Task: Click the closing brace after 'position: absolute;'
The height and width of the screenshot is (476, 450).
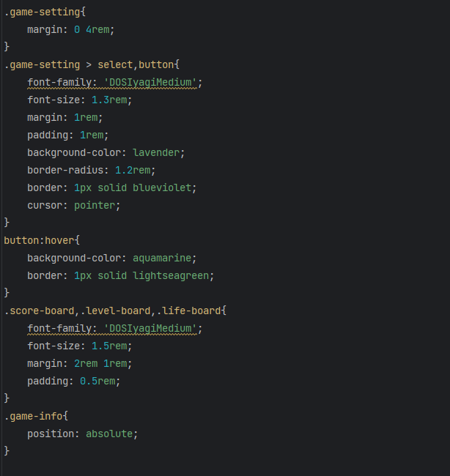Action: (x=7, y=451)
